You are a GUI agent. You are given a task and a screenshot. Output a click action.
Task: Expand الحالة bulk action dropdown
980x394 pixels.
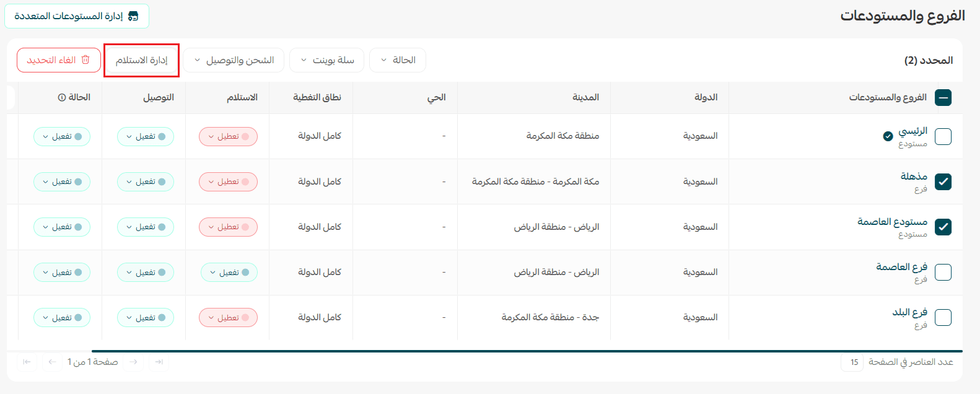tap(398, 60)
